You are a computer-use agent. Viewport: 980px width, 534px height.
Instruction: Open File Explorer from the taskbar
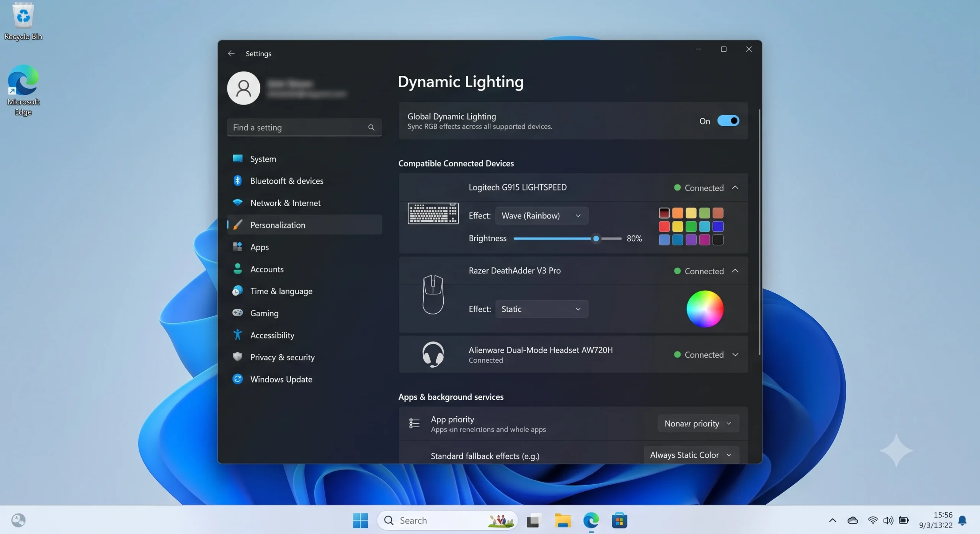563,520
